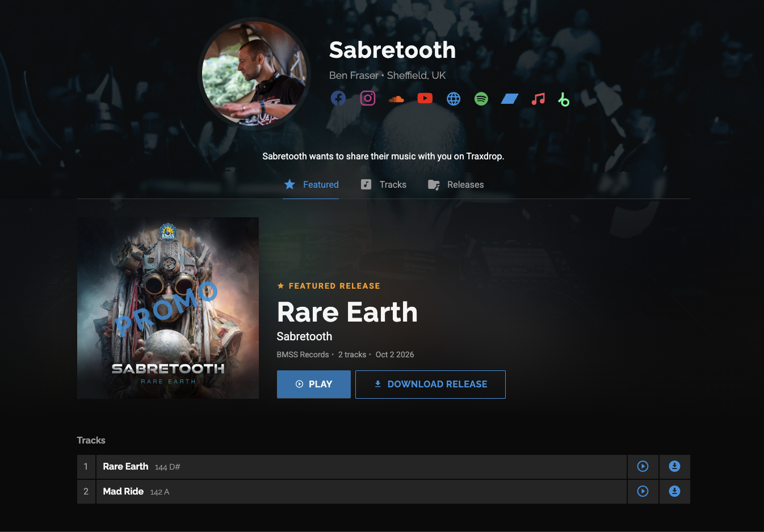Click the FEATURED RELEASE label
The width and height of the screenshot is (764, 532).
point(329,286)
